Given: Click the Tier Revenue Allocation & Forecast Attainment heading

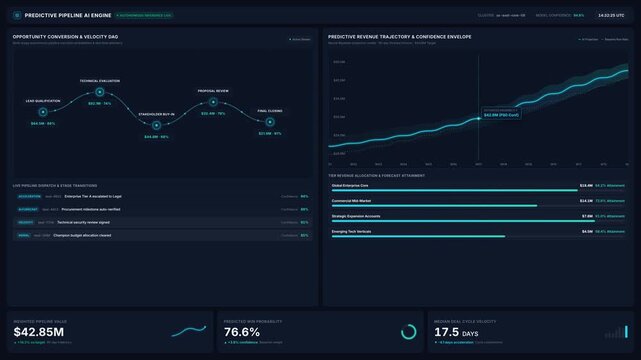Looking at the screenshot, I should [x=376, y=176].
